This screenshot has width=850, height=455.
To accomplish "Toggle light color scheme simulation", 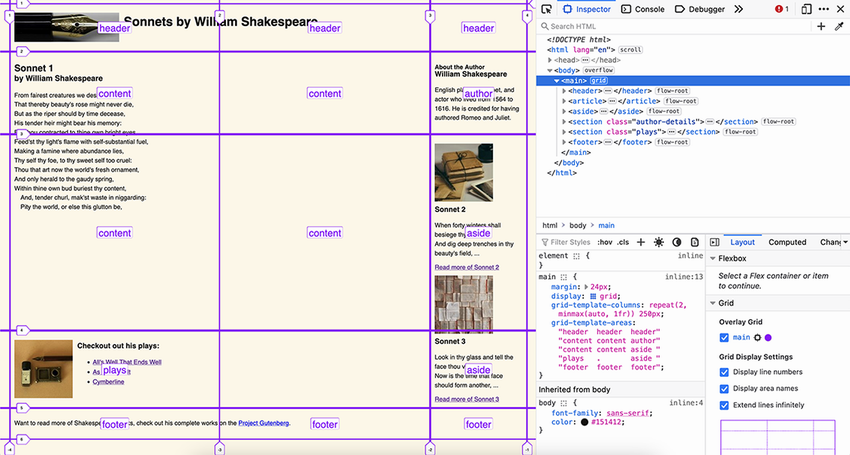I will coord(657,242).
